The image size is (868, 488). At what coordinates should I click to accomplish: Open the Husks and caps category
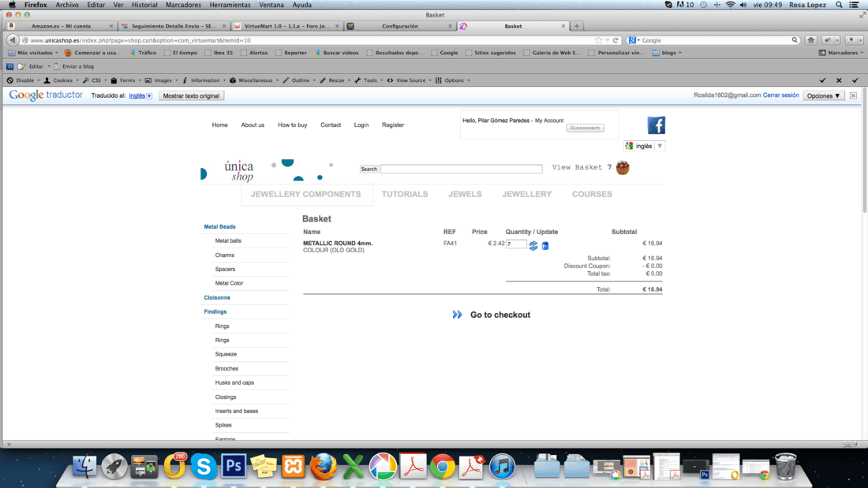coord(234,383)
